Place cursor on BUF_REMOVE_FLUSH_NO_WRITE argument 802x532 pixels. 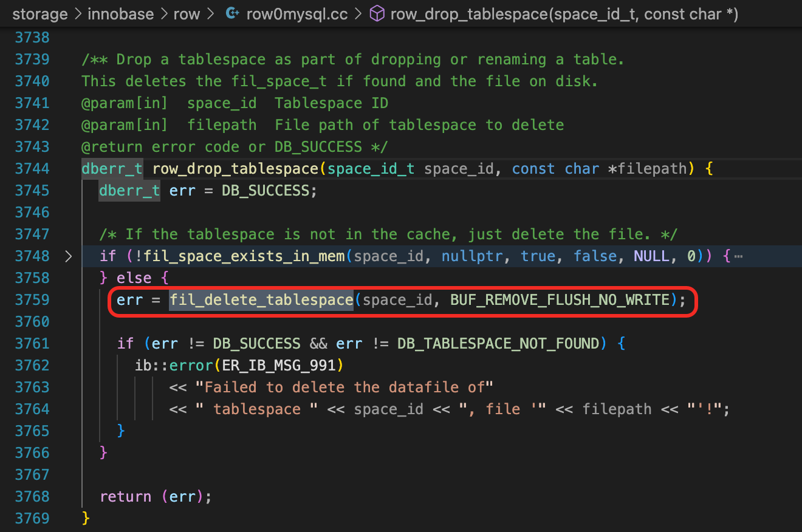560,300
